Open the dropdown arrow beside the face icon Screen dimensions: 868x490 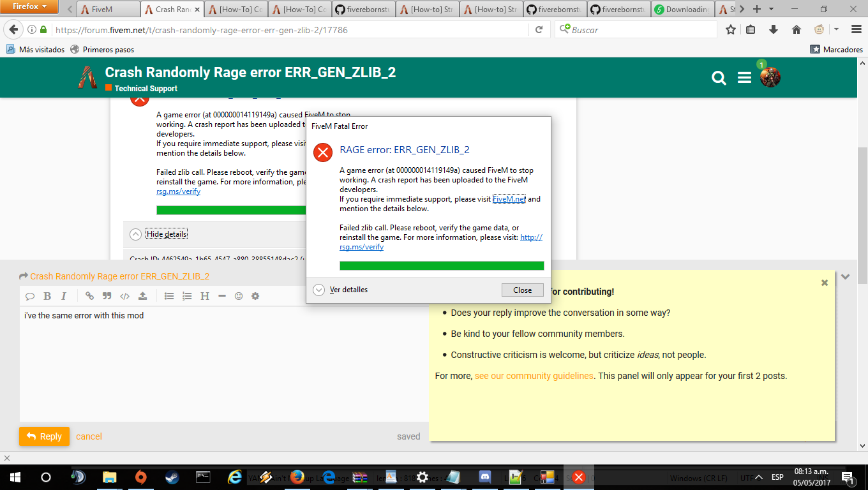pos(836,29)
